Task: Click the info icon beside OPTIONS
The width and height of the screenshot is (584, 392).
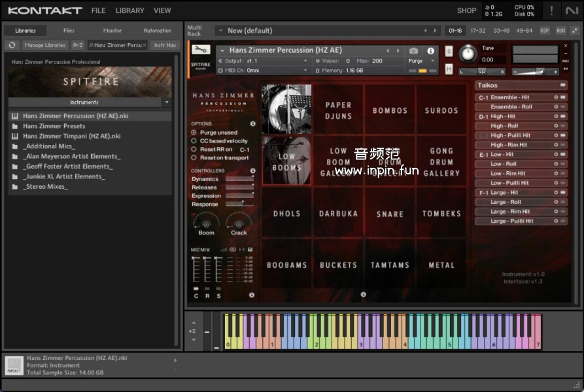Action: tap(252, 123)
